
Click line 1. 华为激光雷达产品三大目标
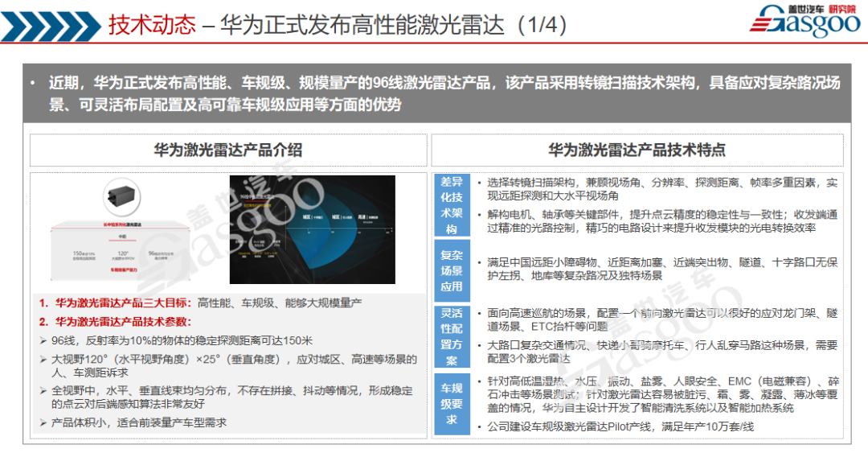pos(200,303)
